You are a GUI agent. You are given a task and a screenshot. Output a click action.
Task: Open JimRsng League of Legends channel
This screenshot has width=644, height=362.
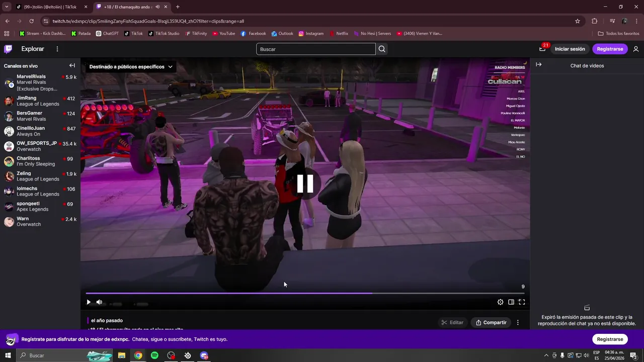point(40,101)
